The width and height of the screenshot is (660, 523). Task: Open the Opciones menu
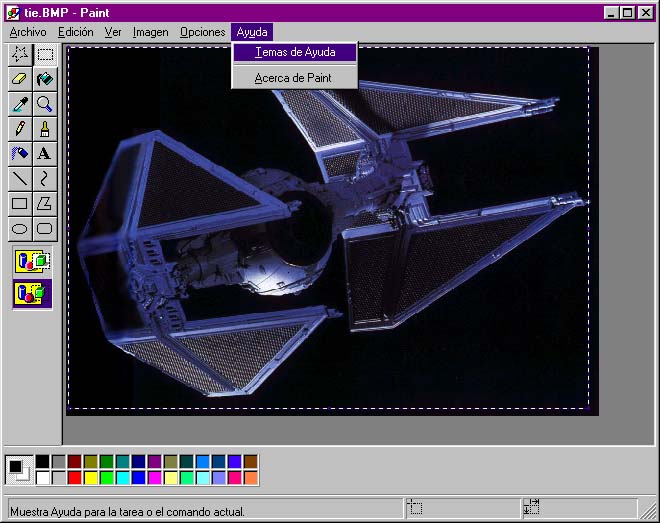point(202,32)
